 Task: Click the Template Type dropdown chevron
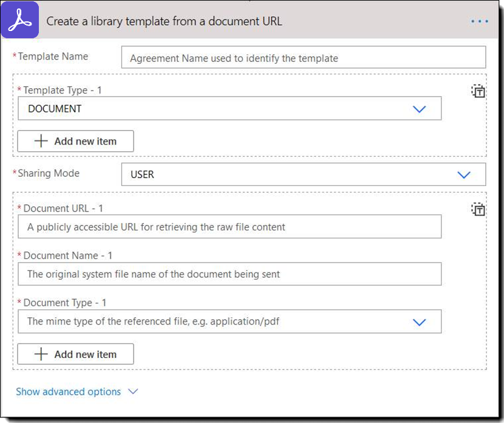click(x=420, y=108)
